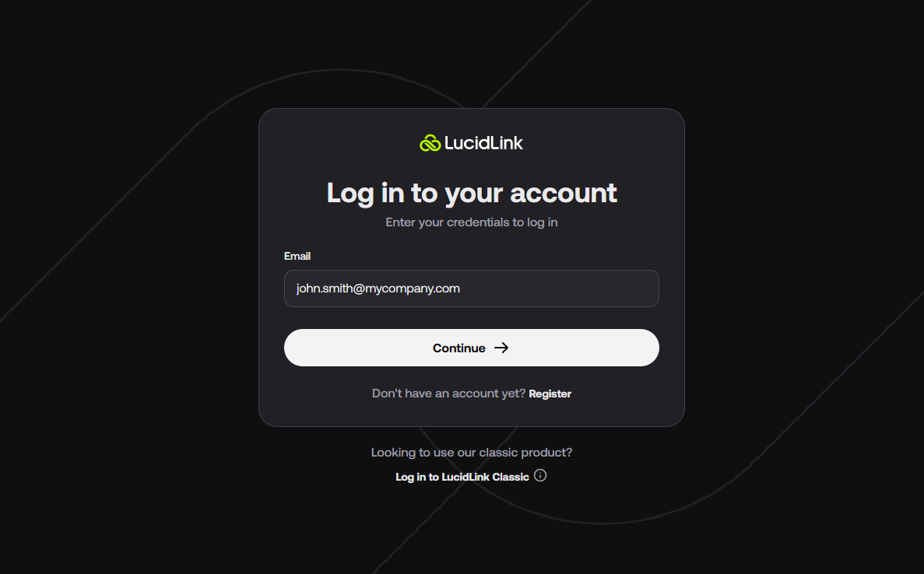924x574 pixels.
Task: Select the john.smith@mycompany.com placeholder text
Action: click(378, 289)
